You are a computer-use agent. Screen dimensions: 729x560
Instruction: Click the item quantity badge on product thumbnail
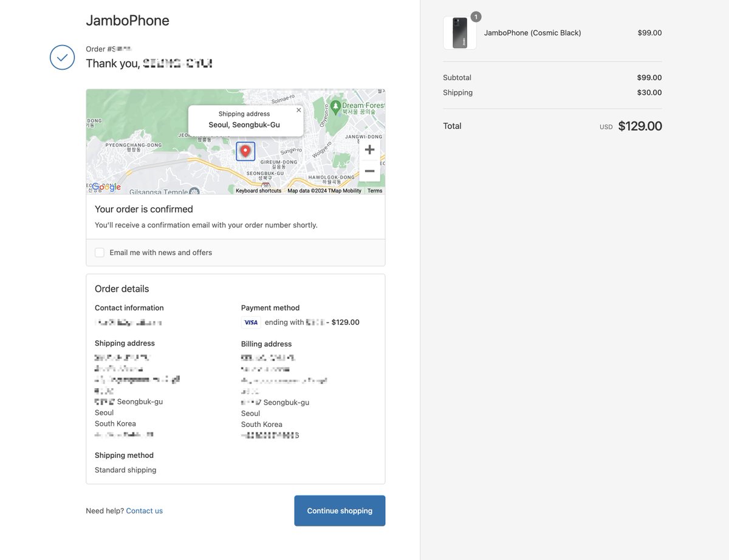point(476,17)
